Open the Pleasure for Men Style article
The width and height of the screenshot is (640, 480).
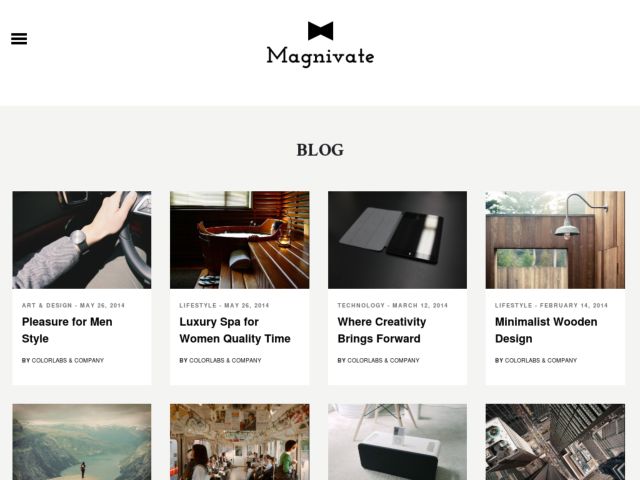[67, 330]
